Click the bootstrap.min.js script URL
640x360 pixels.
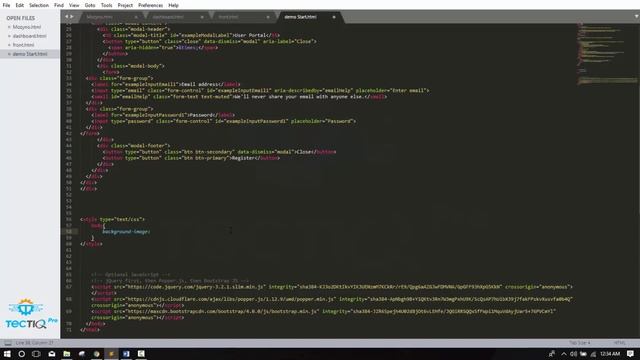click(x=222, y=311)
